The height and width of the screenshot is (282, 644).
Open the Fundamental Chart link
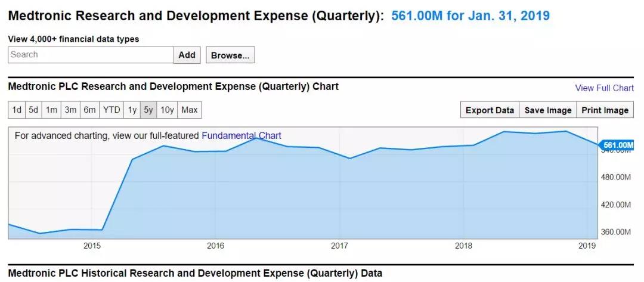pos(241,136)
